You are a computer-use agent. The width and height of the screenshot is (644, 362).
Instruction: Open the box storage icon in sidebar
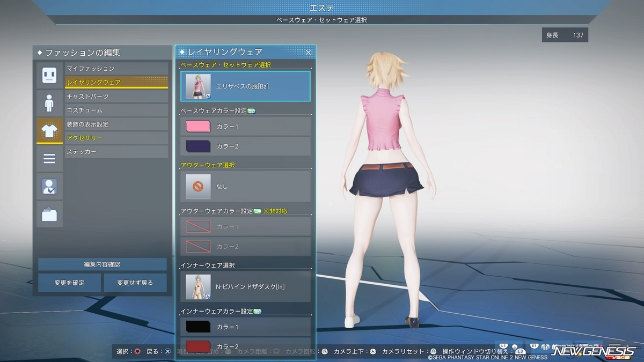pyautogui.click(x=49, y=215)
